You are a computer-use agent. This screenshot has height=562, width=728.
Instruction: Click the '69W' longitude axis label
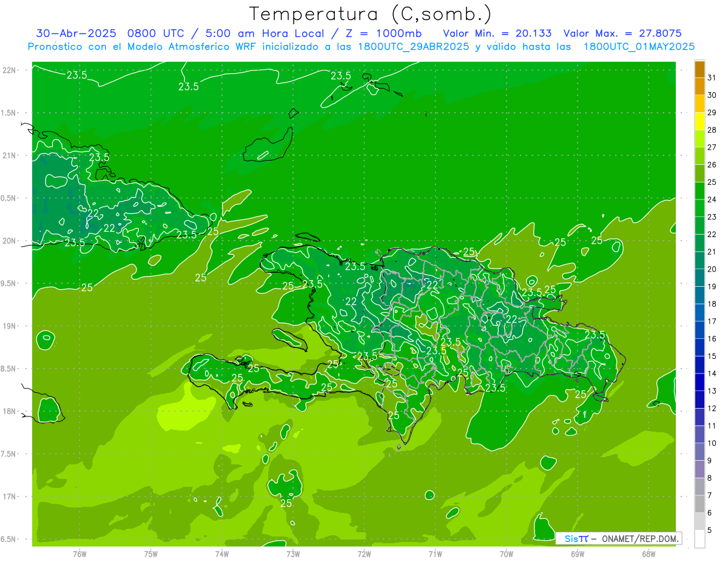point(577,554)
